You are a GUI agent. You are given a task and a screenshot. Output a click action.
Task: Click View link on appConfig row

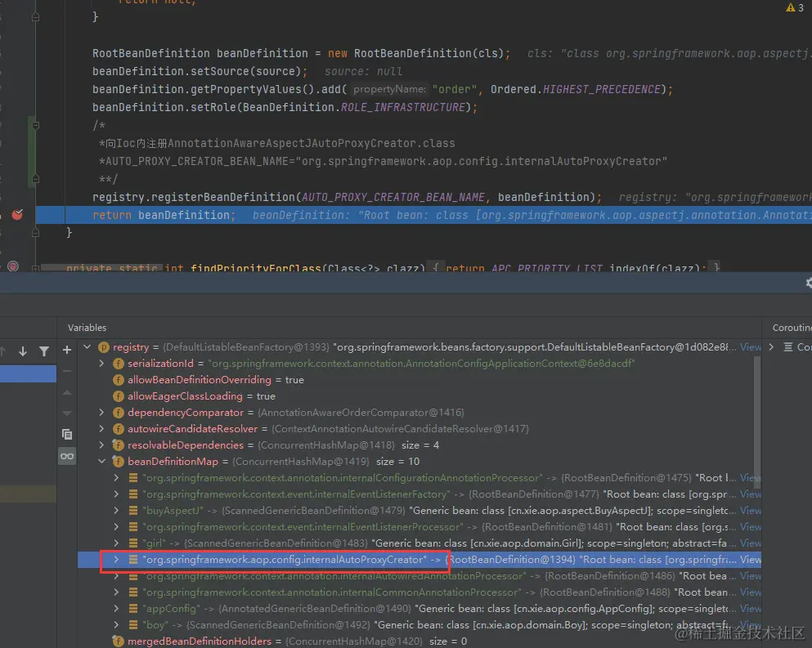(751, 609)
